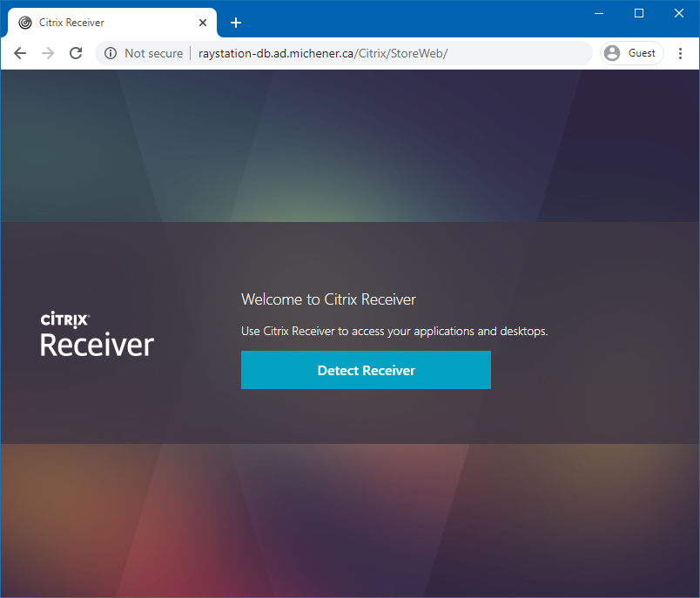Click the Detect Receiver button
Viewport: 700px width, 598px height.
pyautogui.click(x=366, y=370)
